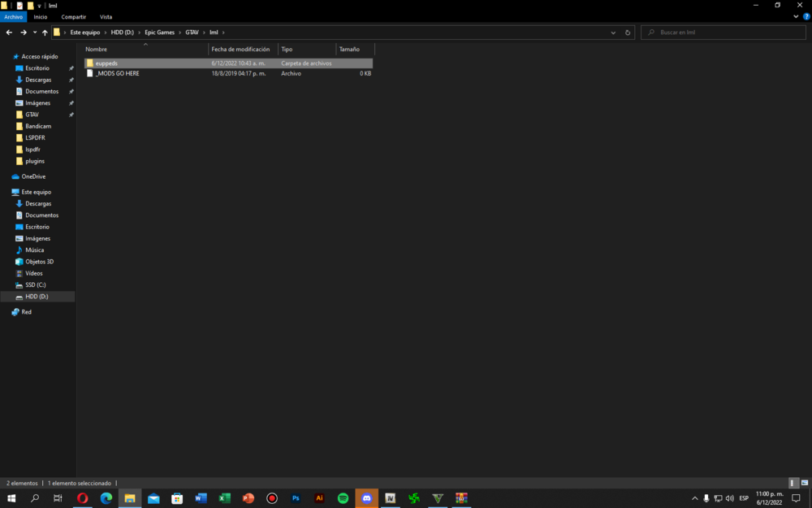Refresh the lml folder view
Image resolution: width=812 pixels, height=508 pixels.
tap(627, 33)
